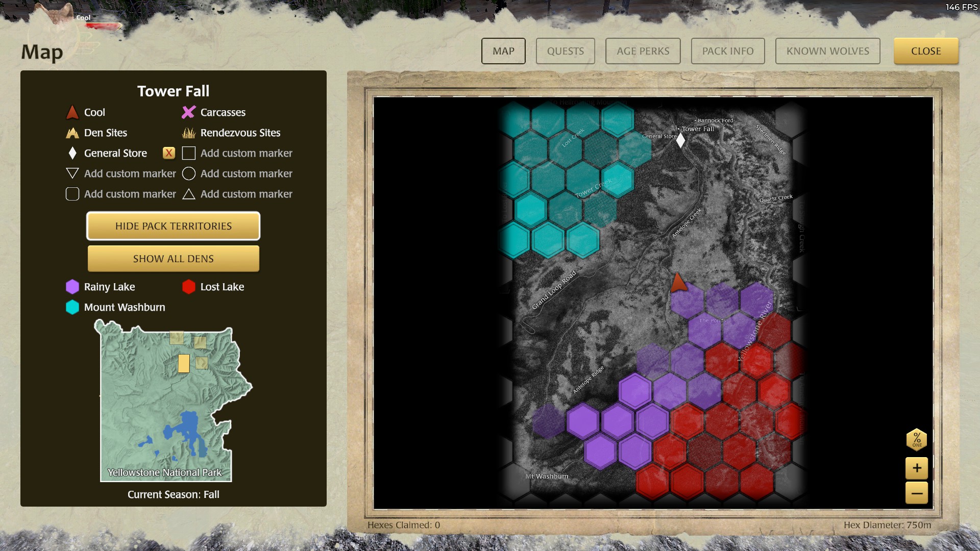Click the red health bar under Cool
The image size is (980, 551).
tap(104, 25)
